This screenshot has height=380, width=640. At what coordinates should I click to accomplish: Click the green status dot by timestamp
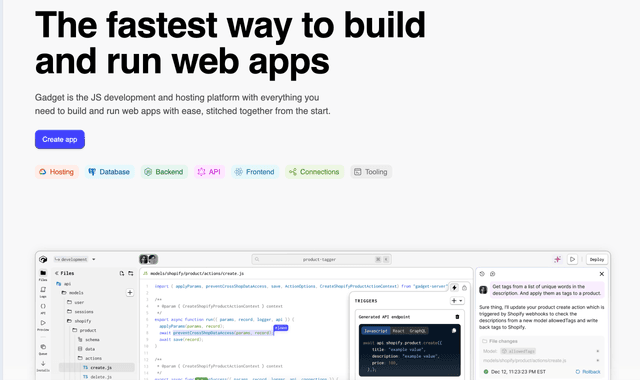click(x=486, y=372)
